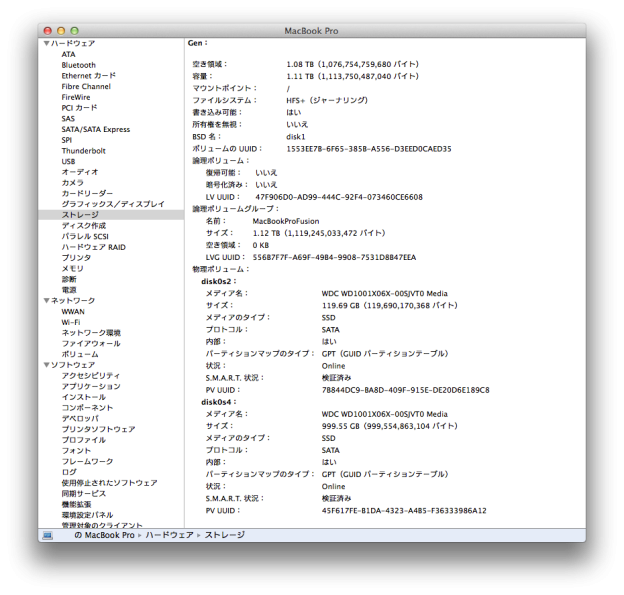624x595 pixels.
Task: Open the PCI カード entry
Action: point(79,108)
